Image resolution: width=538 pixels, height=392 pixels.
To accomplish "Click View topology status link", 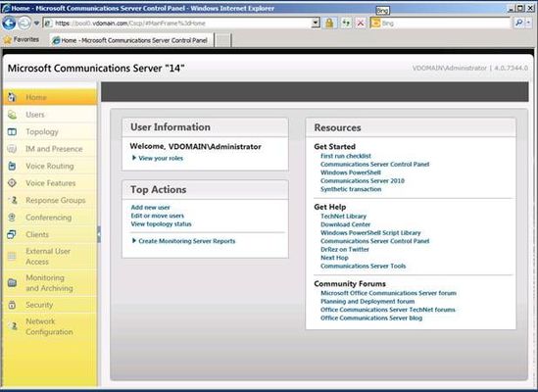I will (x=162, y=223).
